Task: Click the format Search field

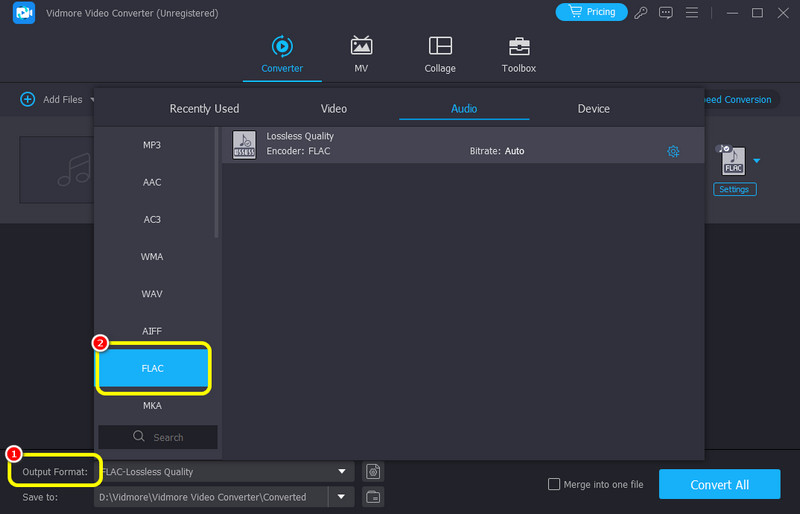Action: click(x=158, y=437)
